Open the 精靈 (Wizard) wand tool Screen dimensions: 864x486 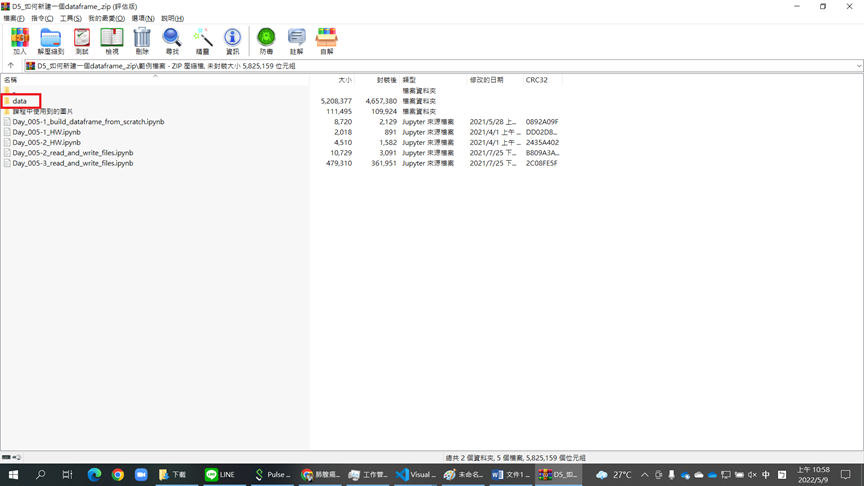[202, 41]
